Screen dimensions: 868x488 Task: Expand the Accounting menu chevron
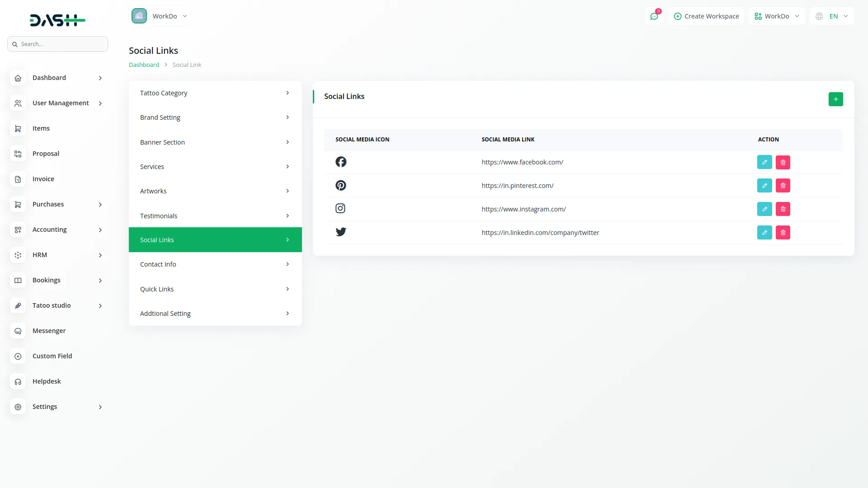click(x=100, y=230)
